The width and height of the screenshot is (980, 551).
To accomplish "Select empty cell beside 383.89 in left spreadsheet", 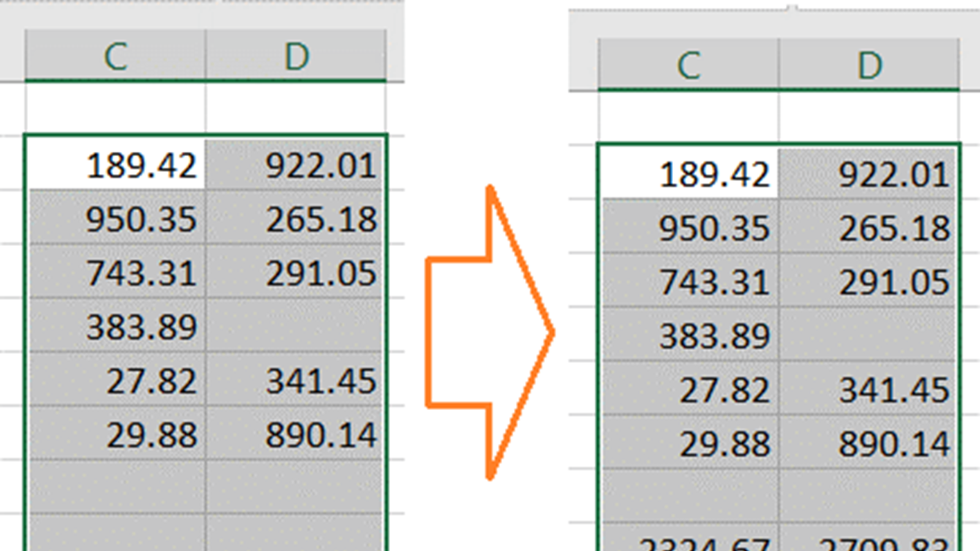I will coord(296,326).
